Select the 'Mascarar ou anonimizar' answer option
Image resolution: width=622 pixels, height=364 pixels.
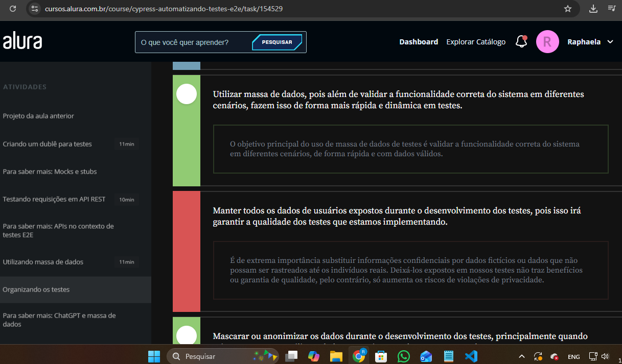[x=187, y=335]
